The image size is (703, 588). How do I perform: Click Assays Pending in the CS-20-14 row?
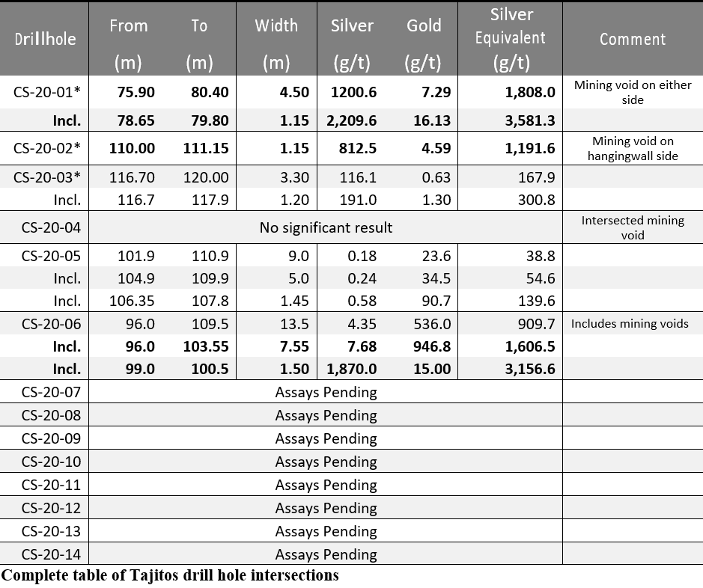pos(326,554)
